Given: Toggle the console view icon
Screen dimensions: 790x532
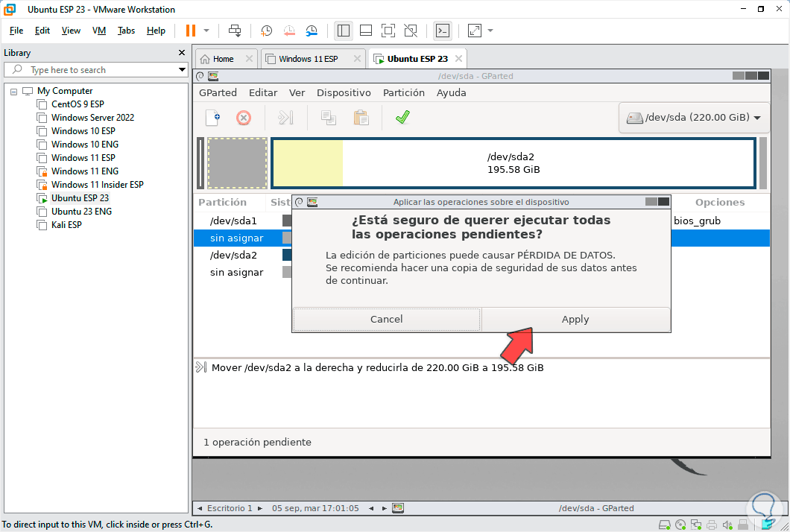Looking at the screenshot, I should coord(443,31).
